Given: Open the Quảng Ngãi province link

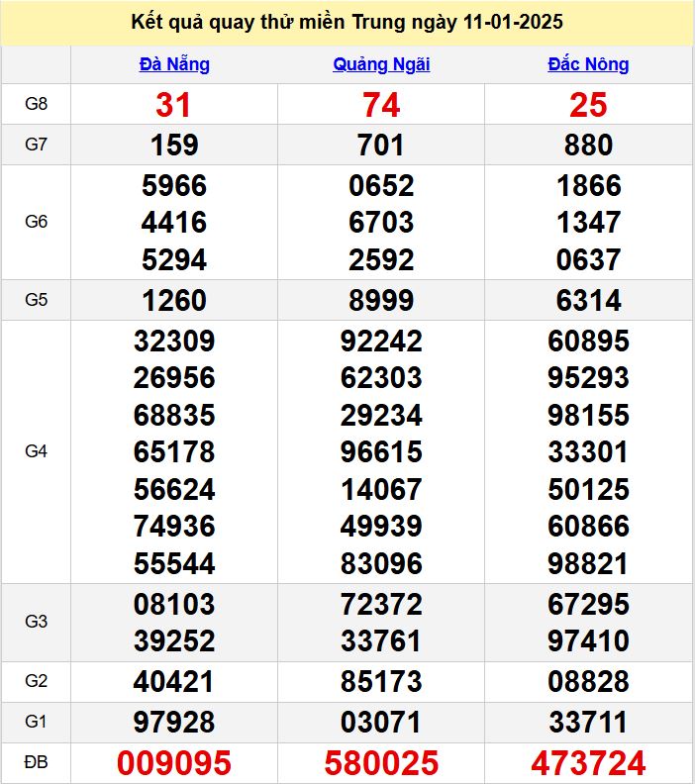Looking at the screenshot, I should [x=381, y=64].
